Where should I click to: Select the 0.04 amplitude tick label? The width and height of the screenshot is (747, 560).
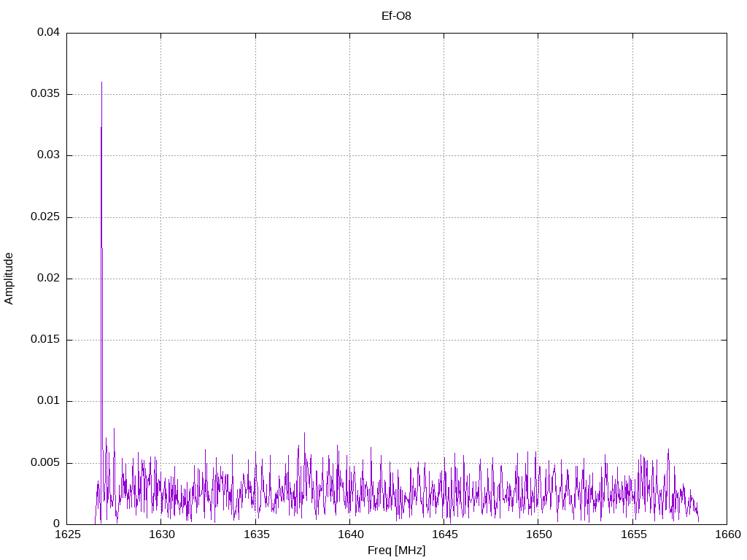click(48, 33)
